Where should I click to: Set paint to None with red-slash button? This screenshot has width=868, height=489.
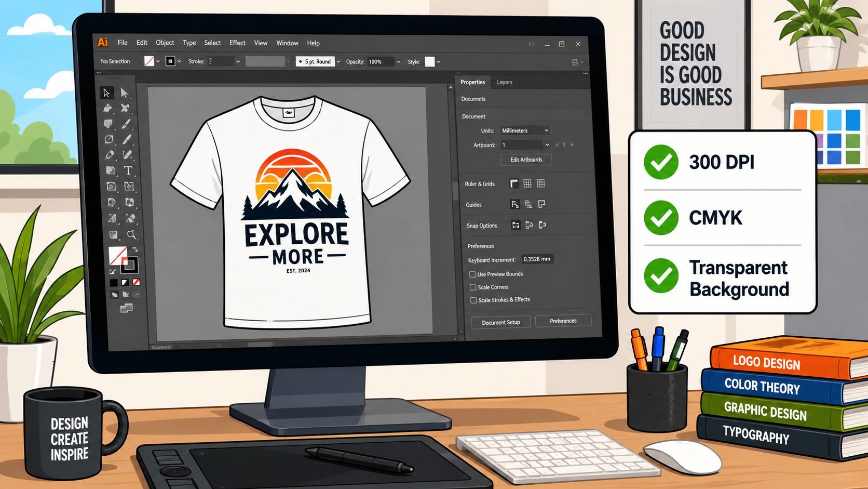[136, 283]
